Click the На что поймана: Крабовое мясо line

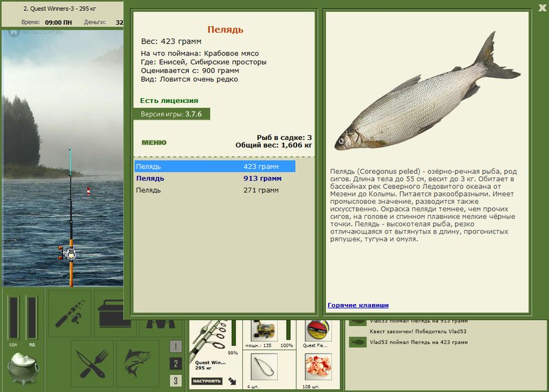click(x=200, y=54)
